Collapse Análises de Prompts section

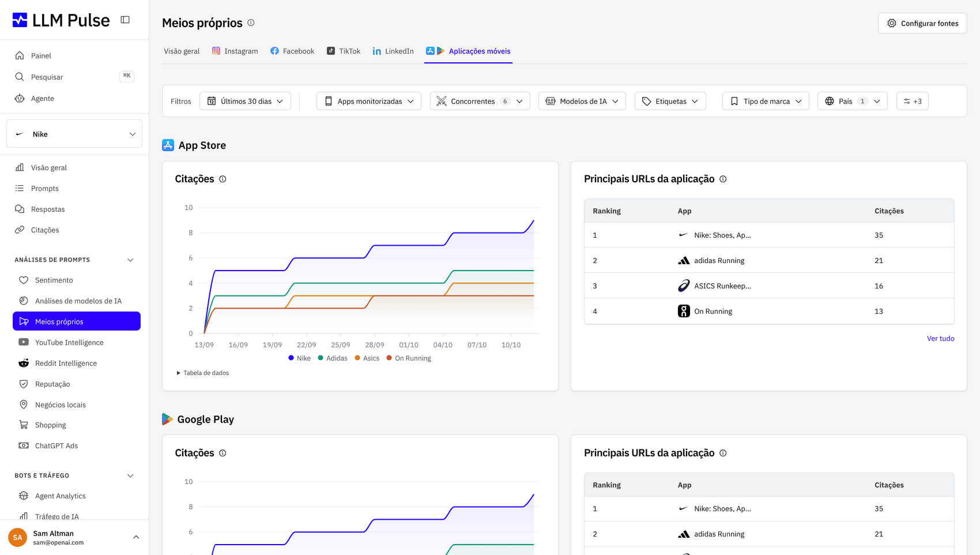point(130,260)
